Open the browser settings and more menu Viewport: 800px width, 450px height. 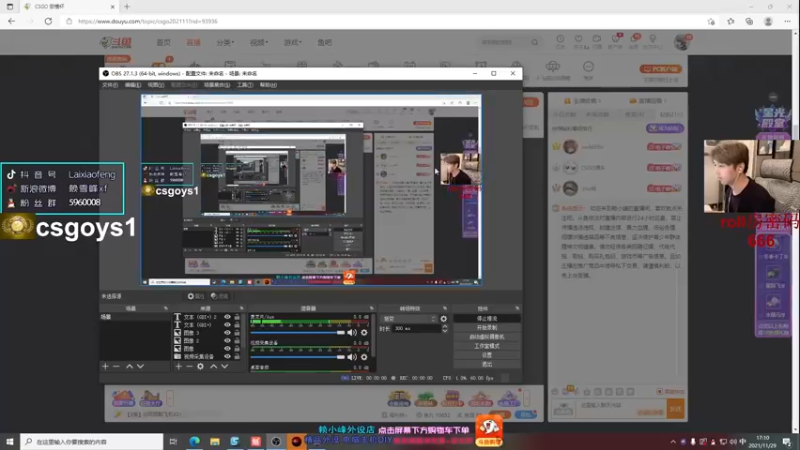[x=787, y=21]
